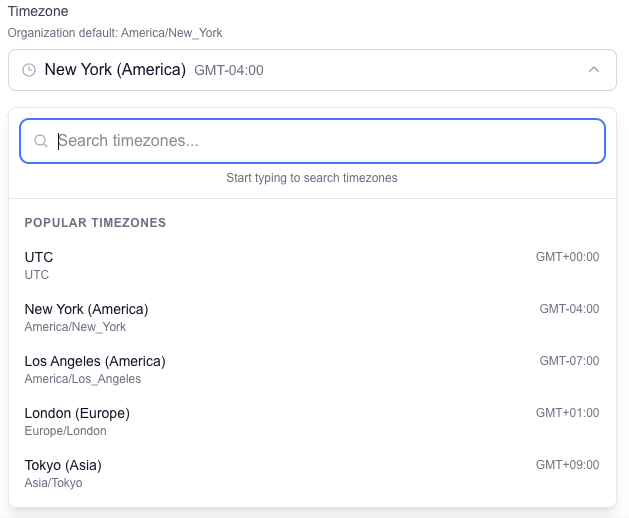Click the 'Popular Timezones' section heading
The height and width of the screenshot is (518, 629).
[95, 222]
